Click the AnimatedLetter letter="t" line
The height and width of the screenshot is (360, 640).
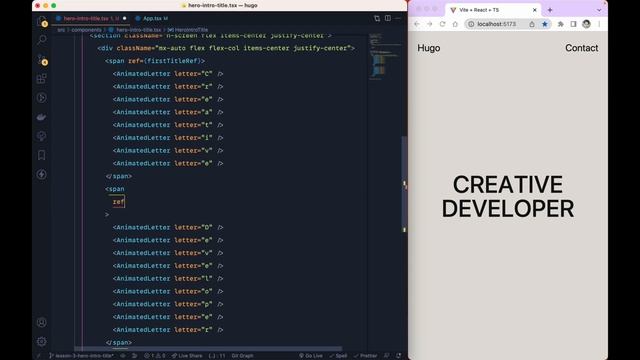point(168,125)
